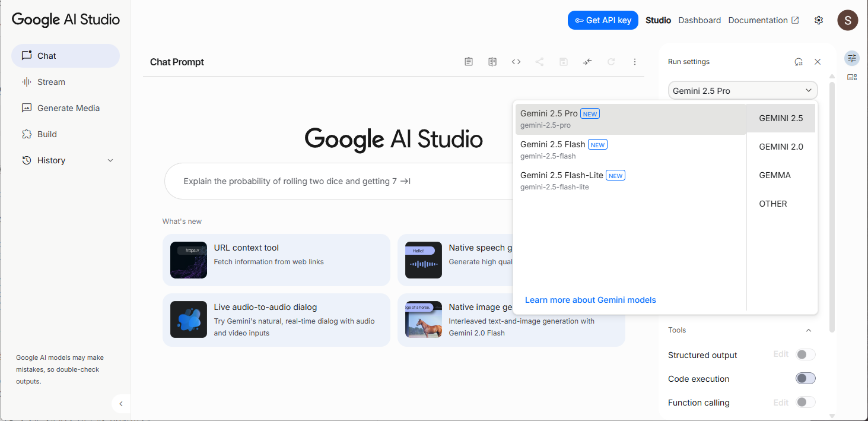This screenshot has height=421, width=868.
Task: Open the Native speech generation card
Action: pos(455,260)
